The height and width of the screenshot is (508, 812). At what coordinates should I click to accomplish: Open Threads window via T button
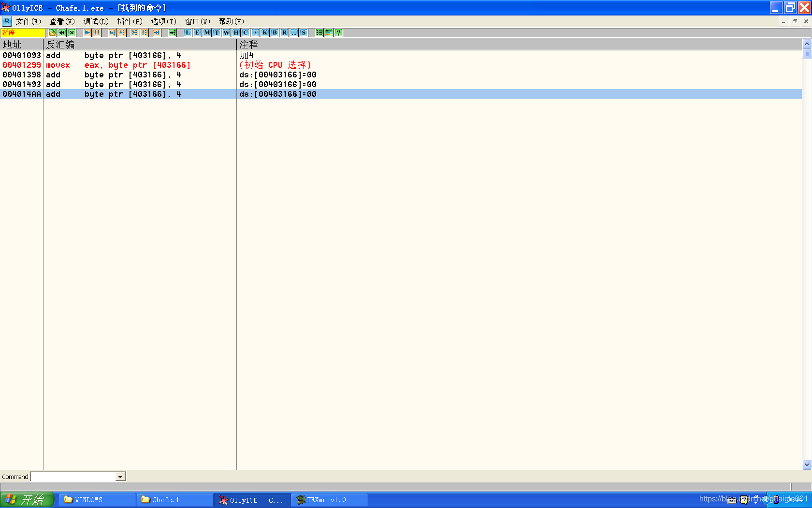[x=217, y=32]
